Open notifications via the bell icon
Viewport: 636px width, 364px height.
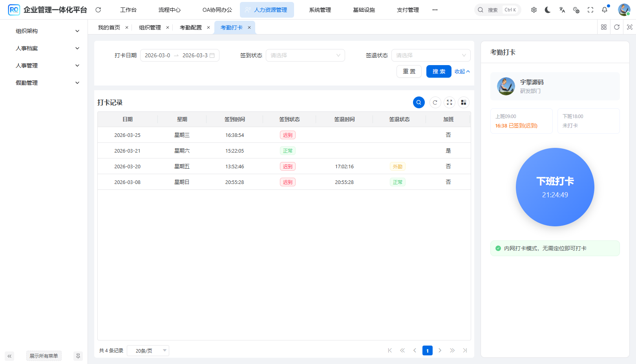(604, 9)
